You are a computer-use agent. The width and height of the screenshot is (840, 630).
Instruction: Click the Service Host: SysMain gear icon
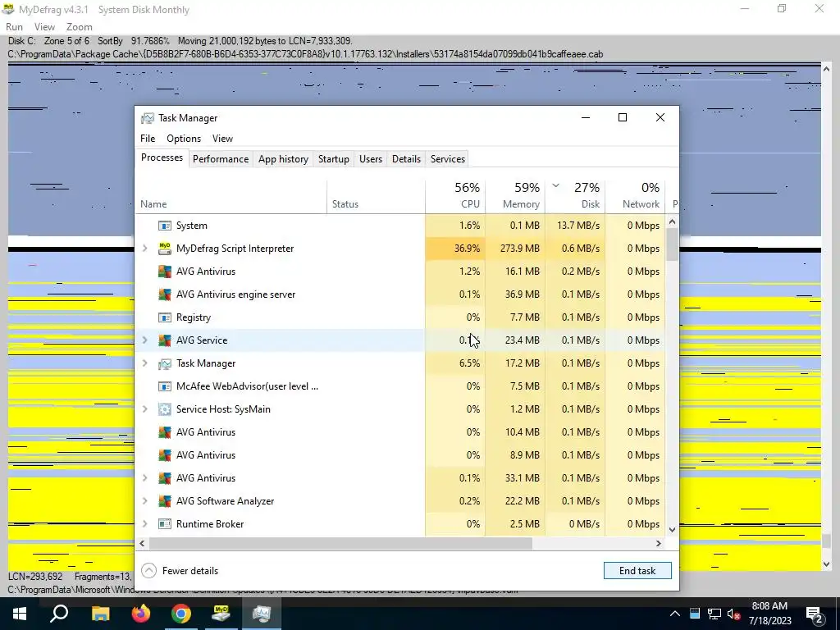click(164, 409)
